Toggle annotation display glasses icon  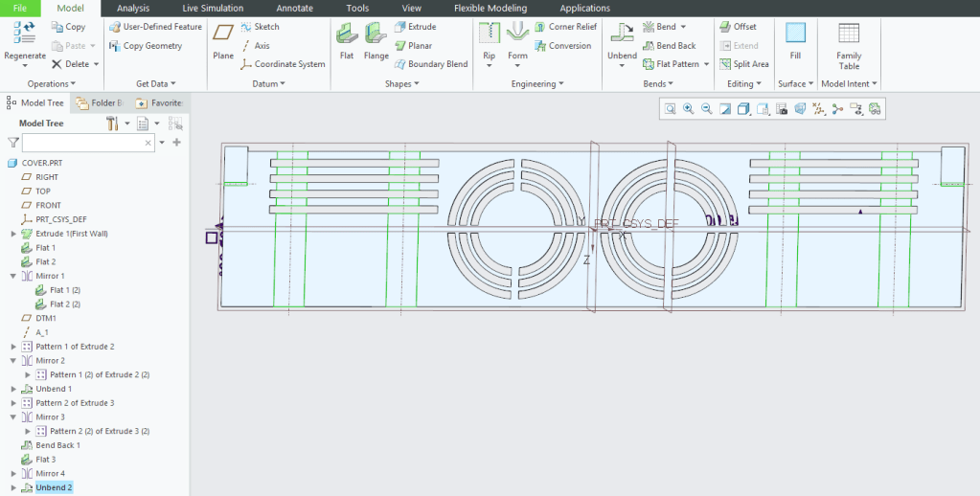click(x=874, y=109)
